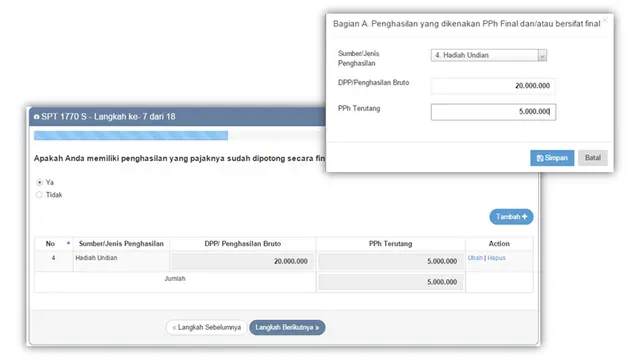Click the Jumlah row label
Viewport: 640px width, 360px height.
pyautogui.click(x=175, y=278)
